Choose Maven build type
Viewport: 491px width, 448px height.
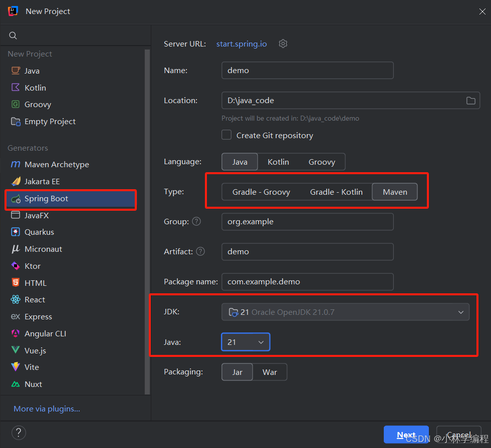395,192
